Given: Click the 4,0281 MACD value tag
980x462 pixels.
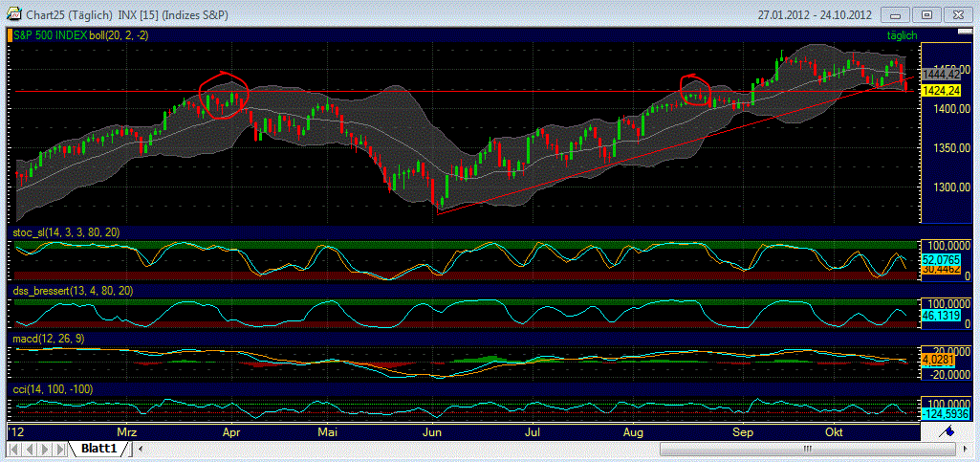Looking at the screenshot, I should tap(940, 360).
